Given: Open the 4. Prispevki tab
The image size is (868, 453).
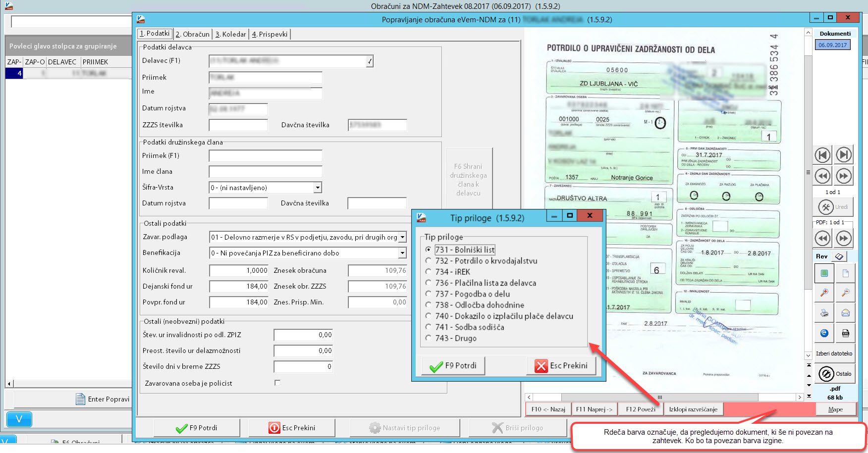Looking at the screenshot, I should (270, 34).
